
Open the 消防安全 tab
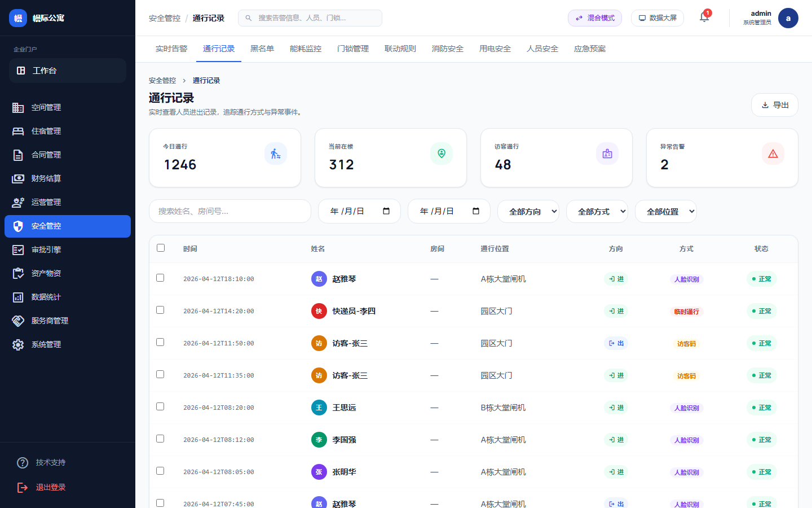pos(447,49)
